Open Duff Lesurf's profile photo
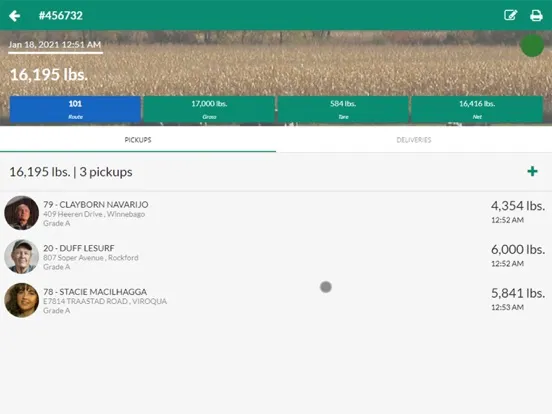 pos(21,257)
